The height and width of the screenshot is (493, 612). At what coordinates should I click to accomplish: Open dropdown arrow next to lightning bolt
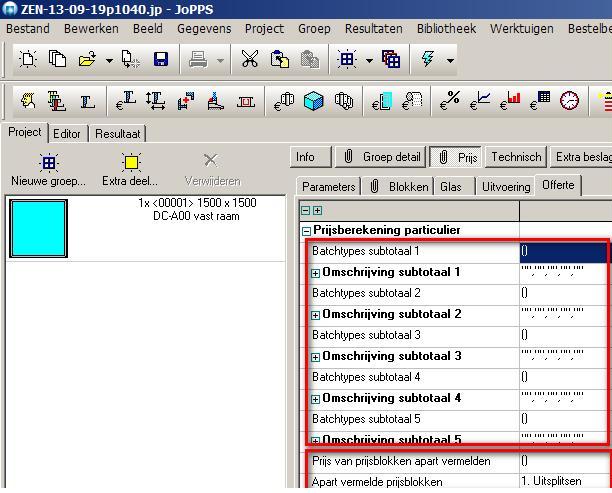450,60
